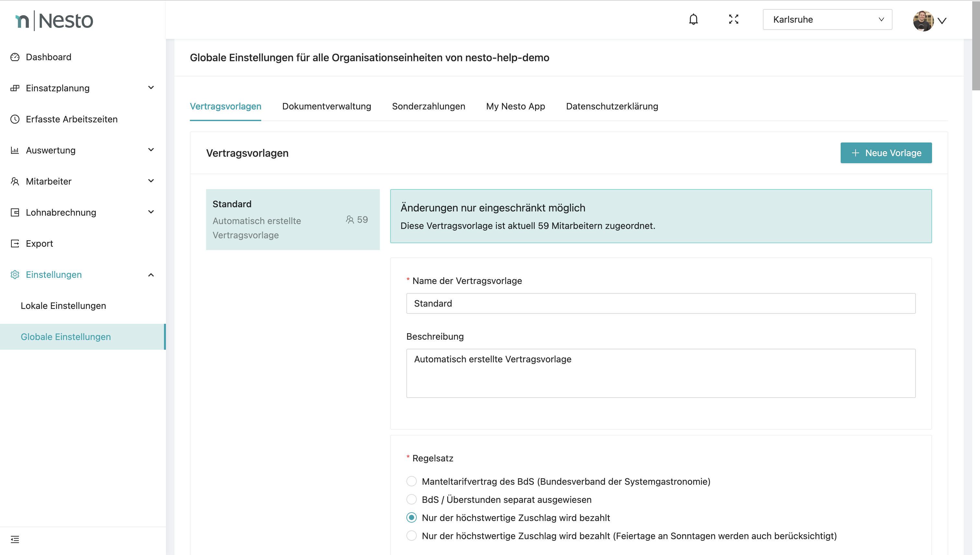Open Lokale Einstellungen in the sidebar
Viewport: 980px width, 555px height.
coord(63,306)
